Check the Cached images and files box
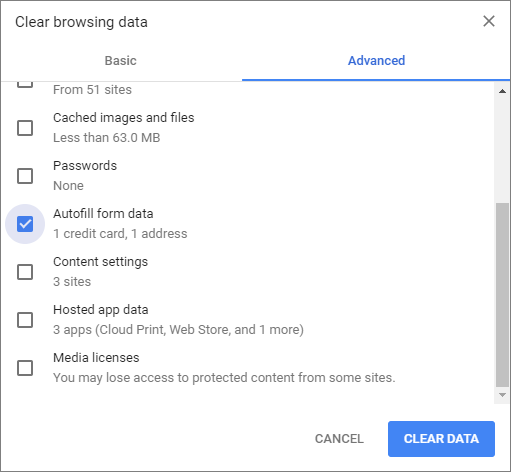Viewport: 511px width, 472px height. (x=25, y=128)
